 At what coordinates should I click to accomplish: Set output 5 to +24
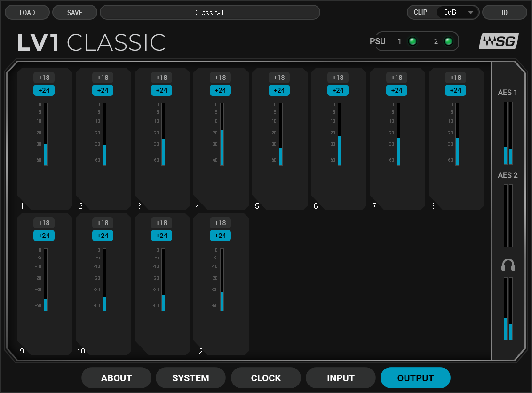point(279,91)
